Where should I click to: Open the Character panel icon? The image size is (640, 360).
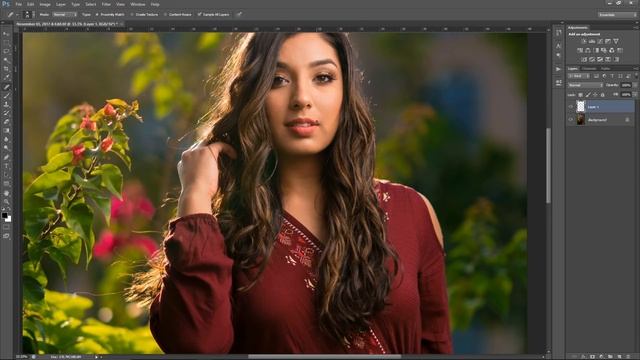pyautogui.click(x=558, y=46)
